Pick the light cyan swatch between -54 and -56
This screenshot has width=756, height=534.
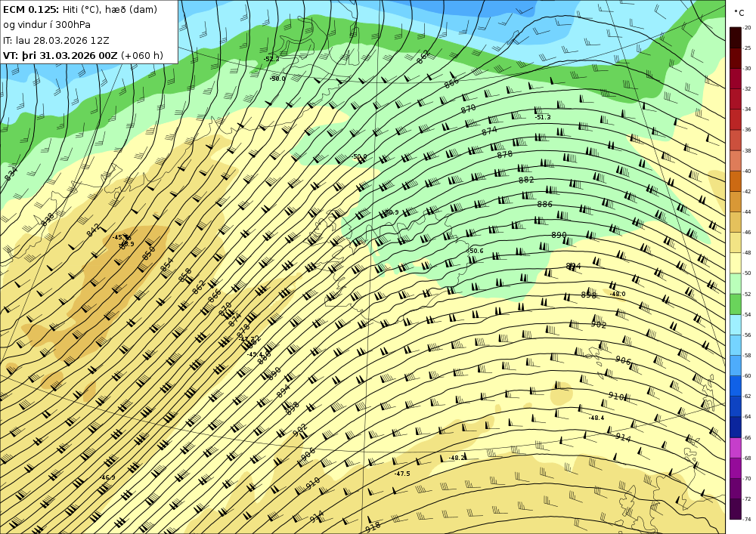point(736,325)
